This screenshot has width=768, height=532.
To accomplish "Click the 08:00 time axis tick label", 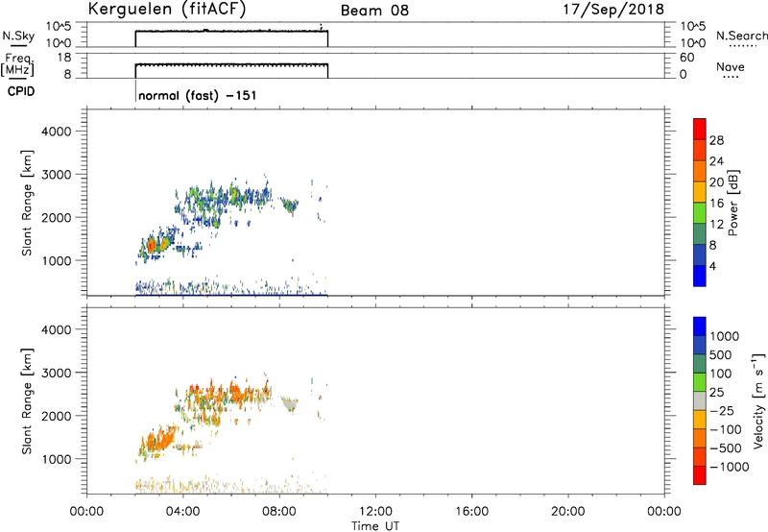I will (x=279, y=512).
